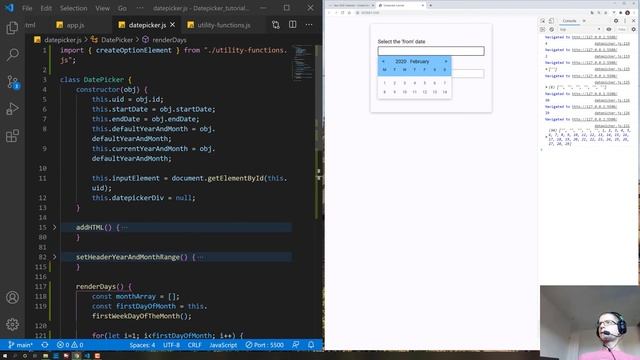The width and height of the screenshot is (640, 360).
Task: Open the DevTools more options menu
Action: 625,21
